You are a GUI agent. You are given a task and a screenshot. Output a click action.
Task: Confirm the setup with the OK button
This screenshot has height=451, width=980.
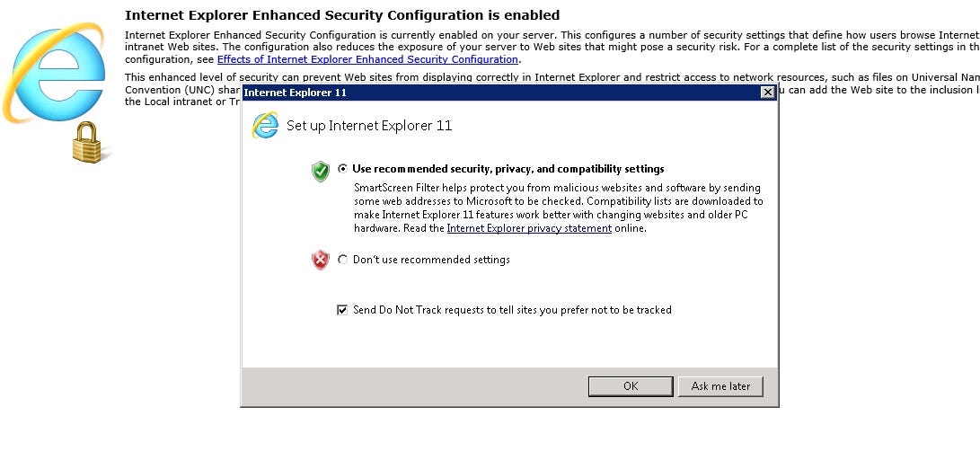(x=631, y=386)
